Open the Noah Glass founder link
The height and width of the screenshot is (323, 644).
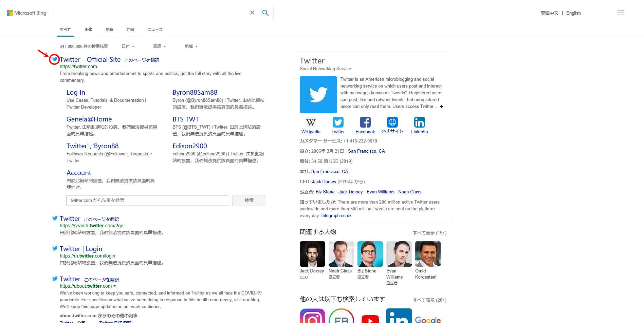[x=410, y=192]
